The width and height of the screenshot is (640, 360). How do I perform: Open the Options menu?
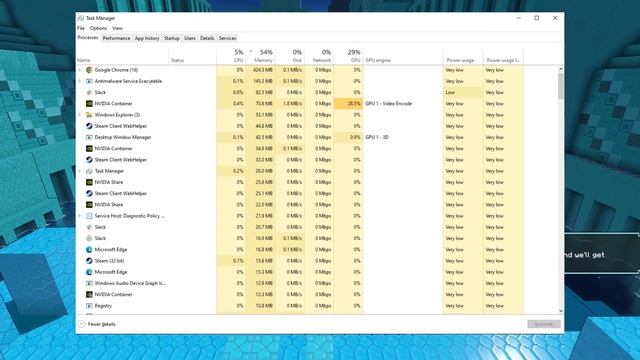click(98, 28)
